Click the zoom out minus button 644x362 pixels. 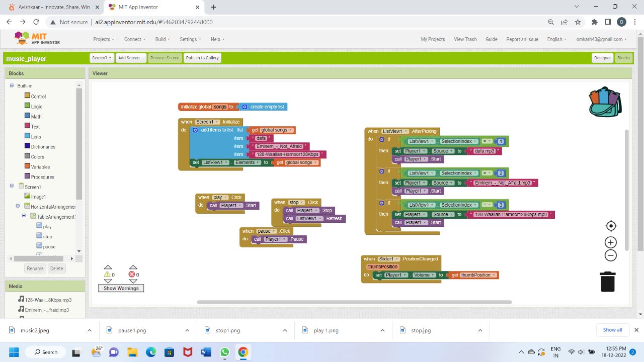610,255
